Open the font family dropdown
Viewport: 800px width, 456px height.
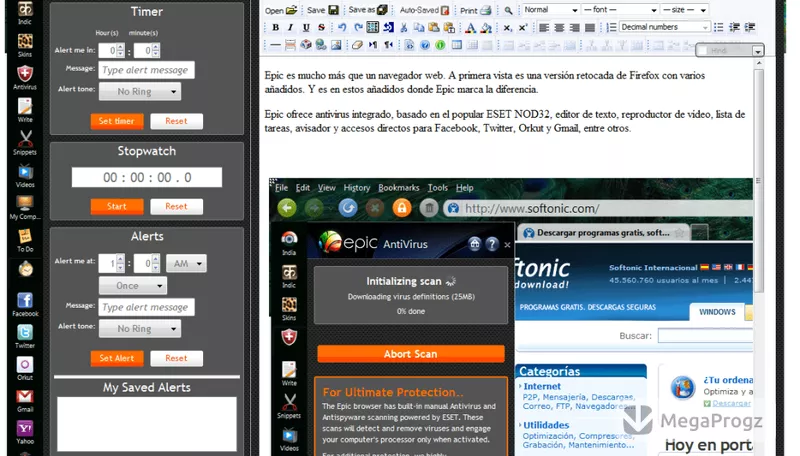pyautogui.click(x=620, y=10)
